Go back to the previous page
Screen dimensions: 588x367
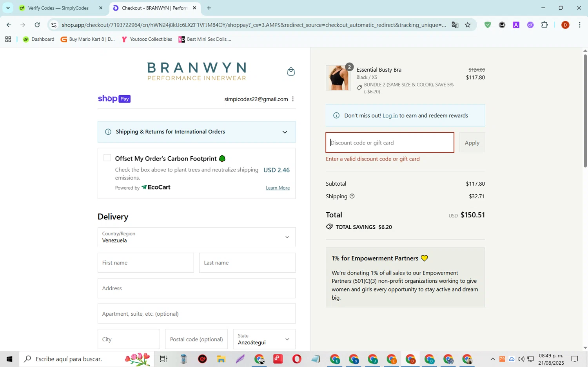[9, 25]
